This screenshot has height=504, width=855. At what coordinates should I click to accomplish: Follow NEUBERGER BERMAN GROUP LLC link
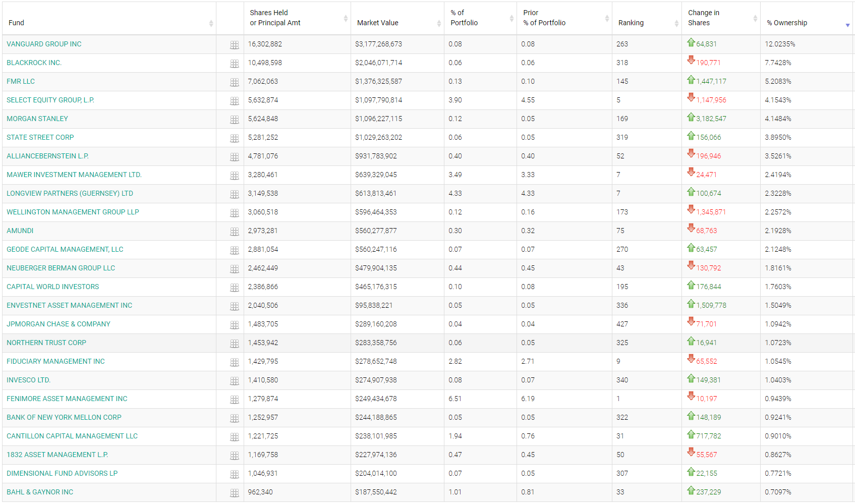click(61, 268)
